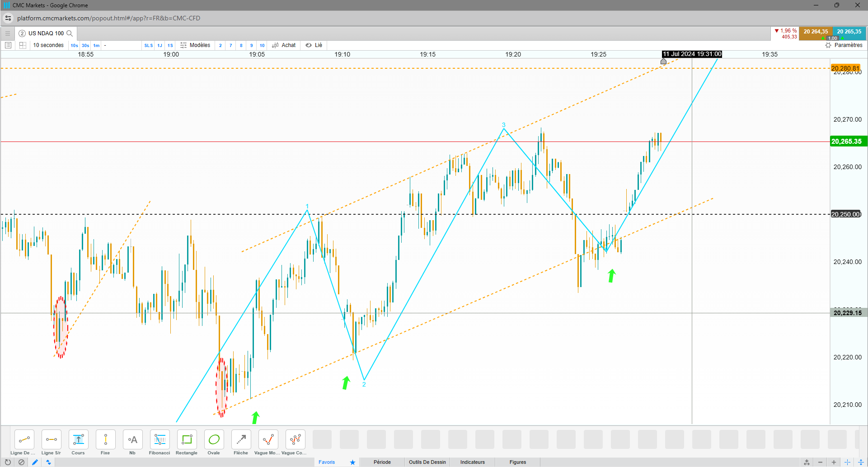Load template shortcut 2
The height and width of the screenshot is (467, 868).
pos(221,45)
